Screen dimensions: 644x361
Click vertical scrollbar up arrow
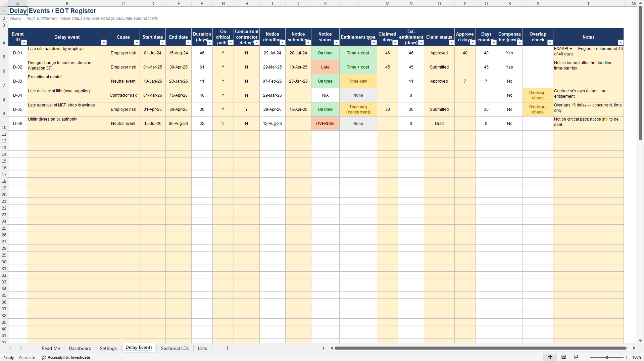(640, 3)
